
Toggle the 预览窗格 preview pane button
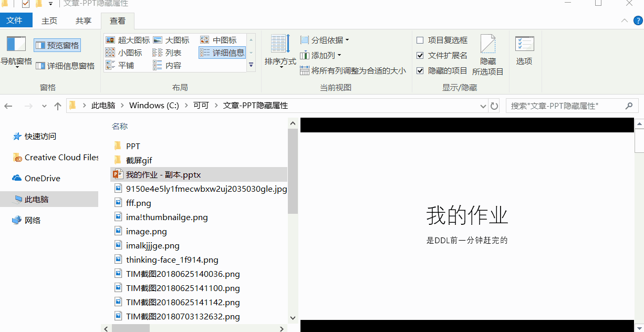(57, 45)
